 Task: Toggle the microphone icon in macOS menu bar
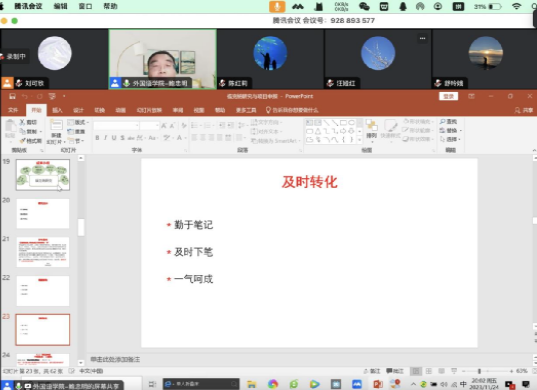277,6
